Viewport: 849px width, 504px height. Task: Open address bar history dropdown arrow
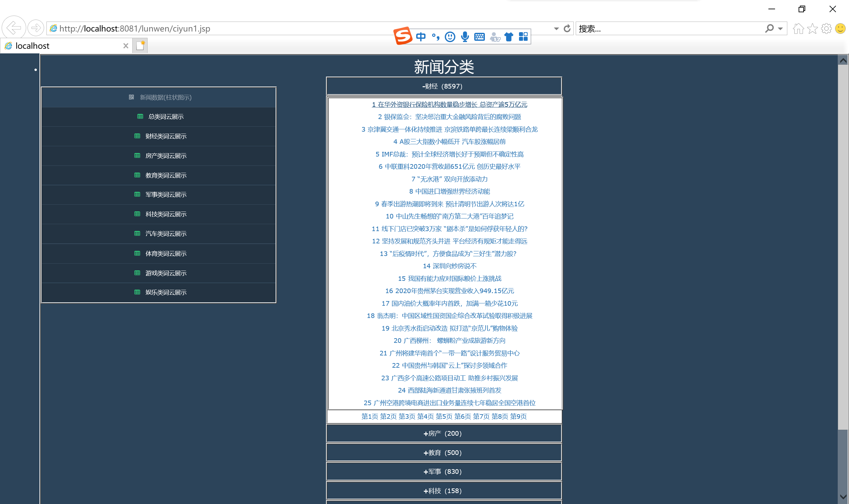556,29
